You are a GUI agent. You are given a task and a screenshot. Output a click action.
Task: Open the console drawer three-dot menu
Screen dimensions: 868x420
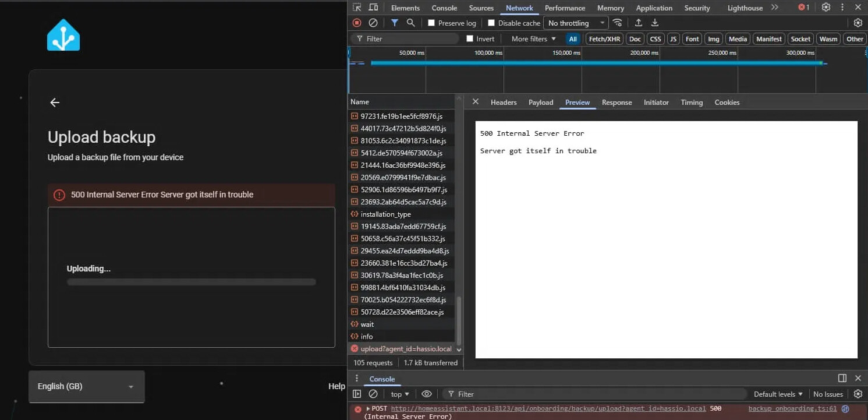[357, 378]
